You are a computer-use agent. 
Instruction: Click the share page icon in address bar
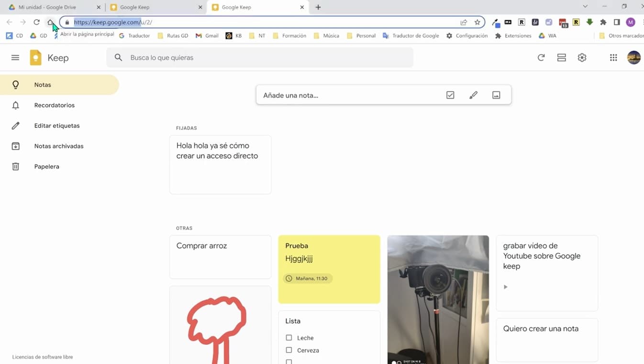coord(464,22)
